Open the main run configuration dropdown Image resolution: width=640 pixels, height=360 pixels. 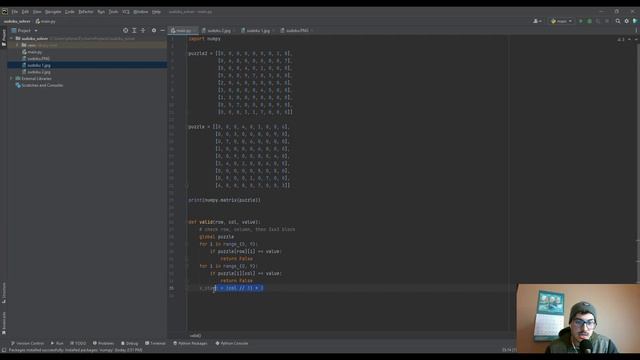click(561, 21)
